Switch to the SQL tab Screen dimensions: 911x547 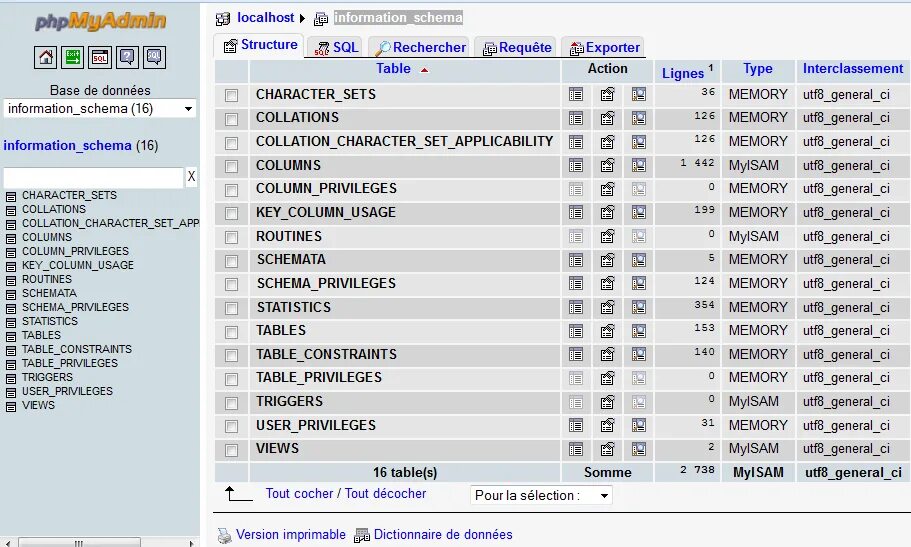click(x=336, y=47)
